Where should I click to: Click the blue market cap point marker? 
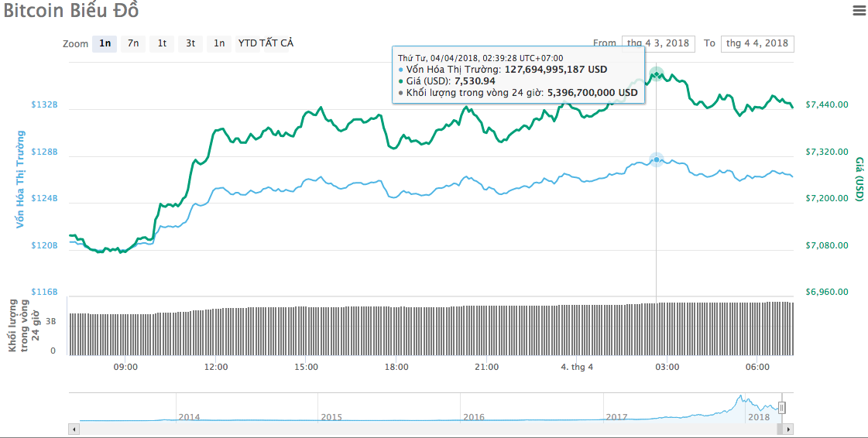[657, 160]
